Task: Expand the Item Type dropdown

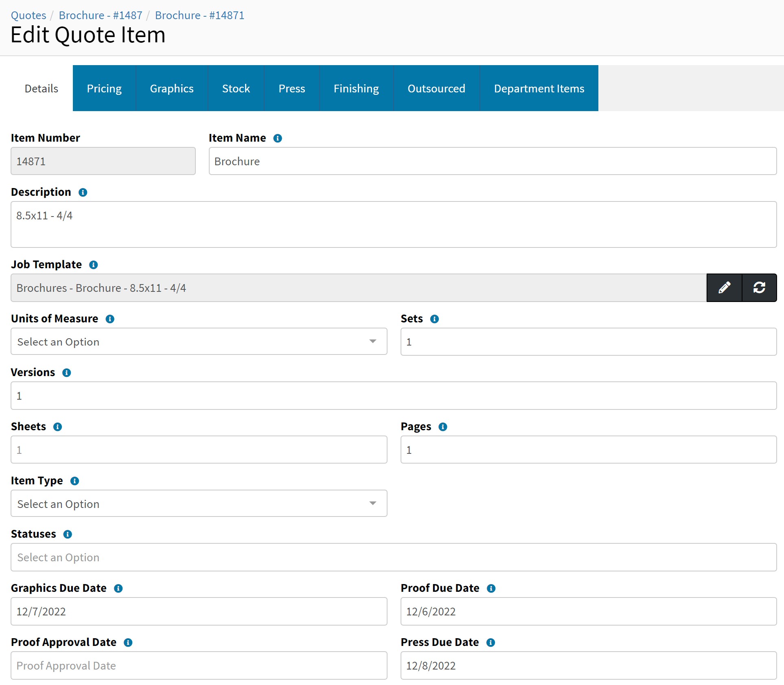Action: pyautogui.click(x=199, y=503)
